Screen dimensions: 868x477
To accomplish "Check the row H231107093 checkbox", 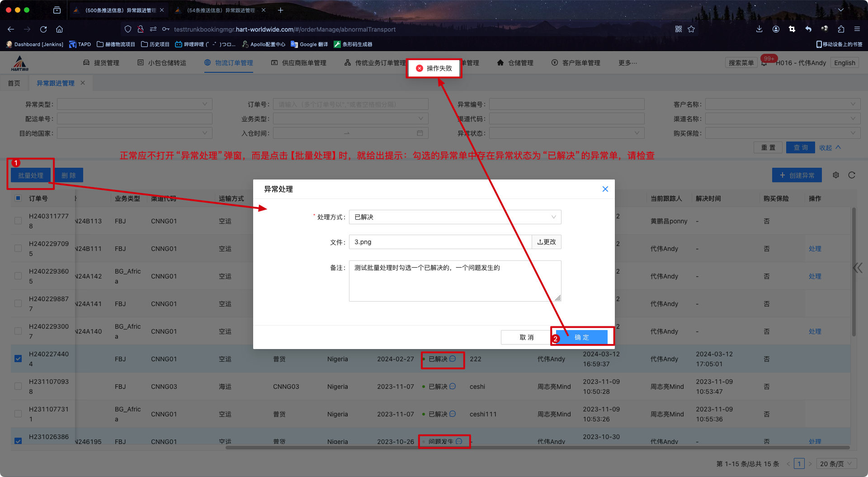I will [18, 386].
